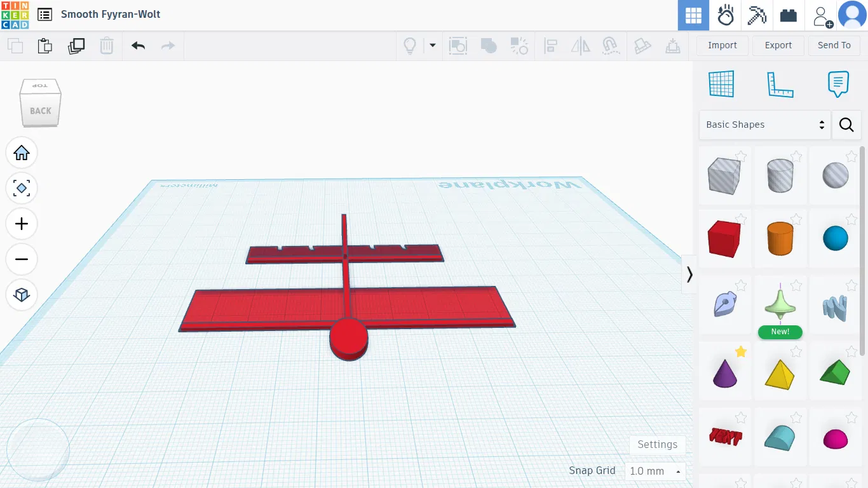
Task: Switch to the 3D Design grid view
Action: tap(693, 15)
